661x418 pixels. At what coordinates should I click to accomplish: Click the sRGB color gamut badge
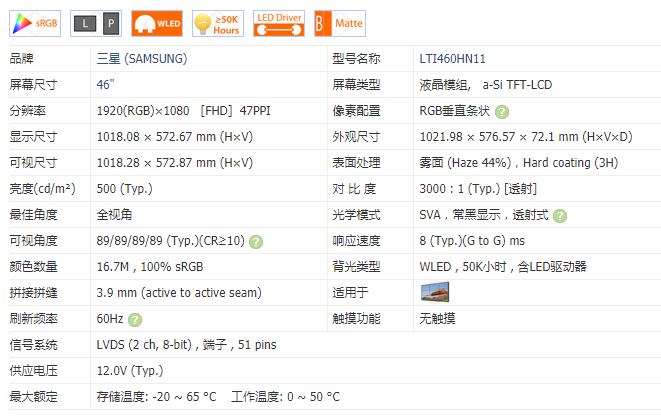pyautogui.click(x=33, y=22)
